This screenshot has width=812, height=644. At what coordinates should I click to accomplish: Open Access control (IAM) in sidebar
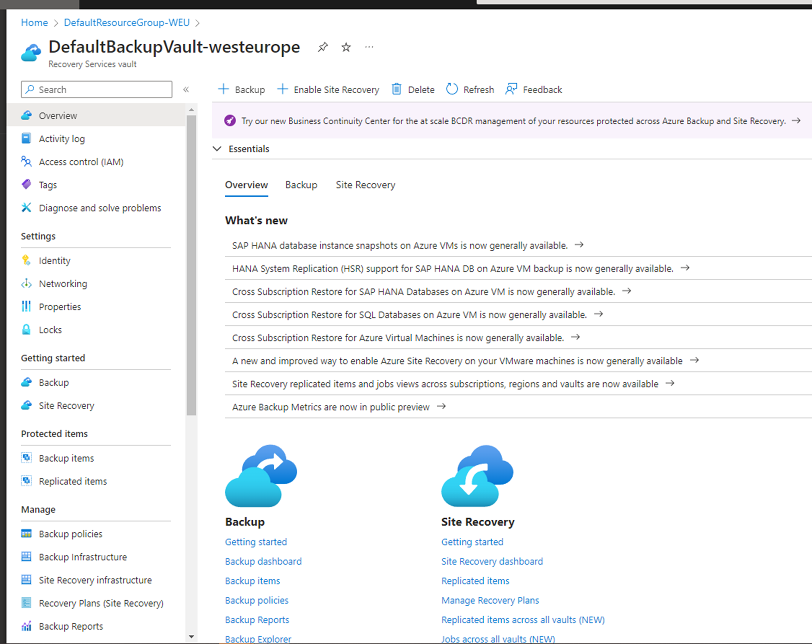(81, 162)
